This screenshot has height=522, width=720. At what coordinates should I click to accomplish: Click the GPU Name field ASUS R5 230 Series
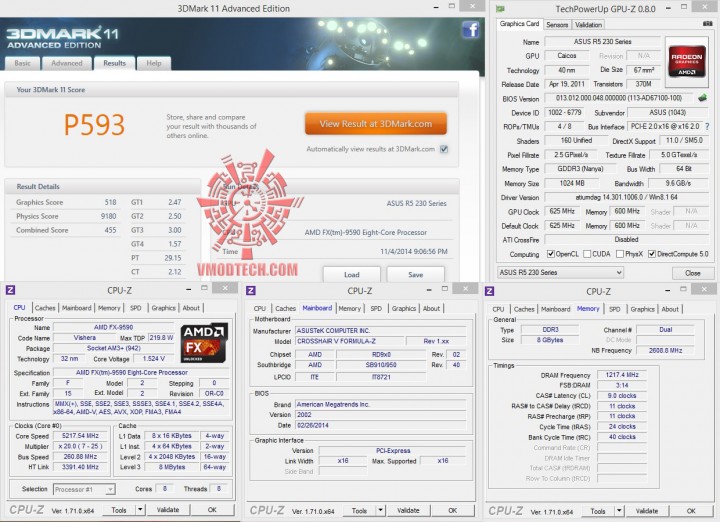pyautogui.click(x=602, y=42)
